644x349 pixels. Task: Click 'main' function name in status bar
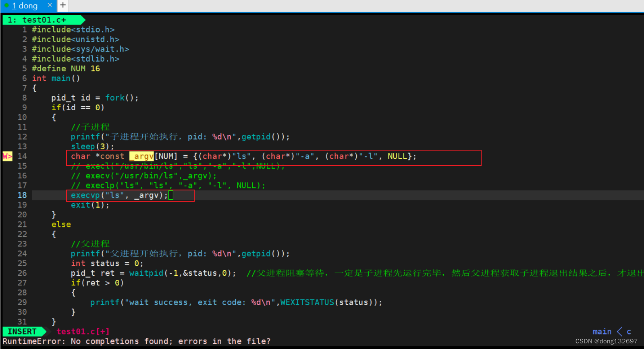pos(602,331)
